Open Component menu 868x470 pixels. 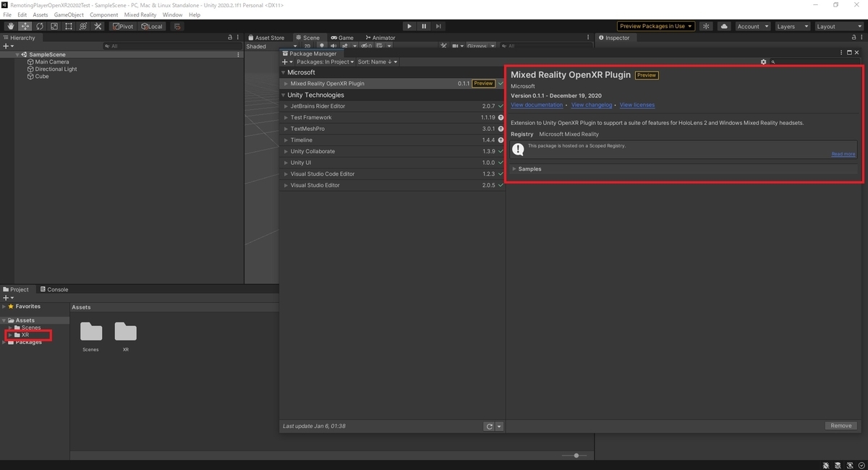click(x=104, y=14)
